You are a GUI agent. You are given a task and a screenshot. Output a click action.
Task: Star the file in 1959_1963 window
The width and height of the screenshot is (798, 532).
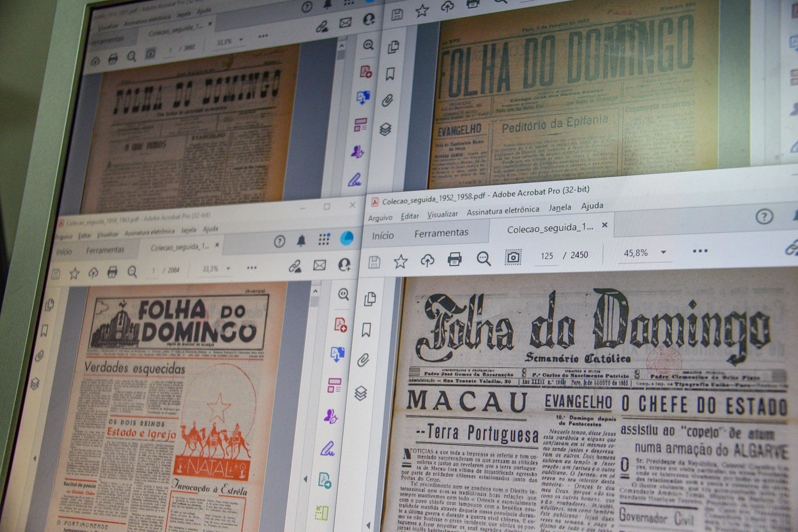click(74, 274)
